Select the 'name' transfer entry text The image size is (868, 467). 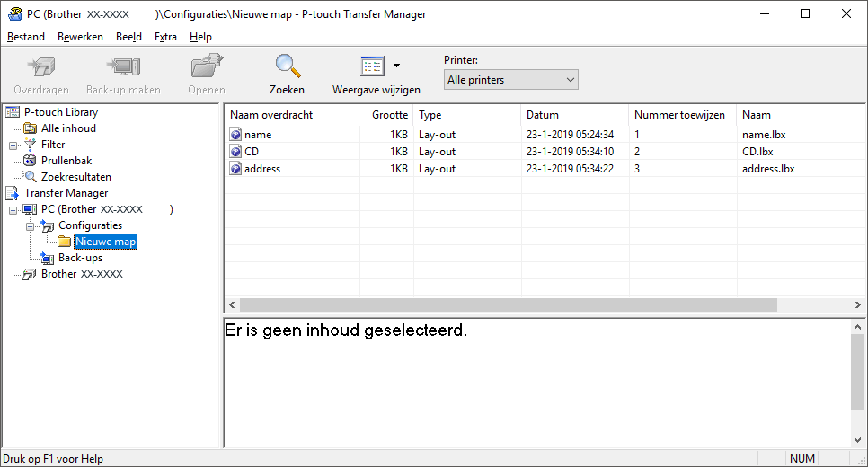[x=258, y=135]
